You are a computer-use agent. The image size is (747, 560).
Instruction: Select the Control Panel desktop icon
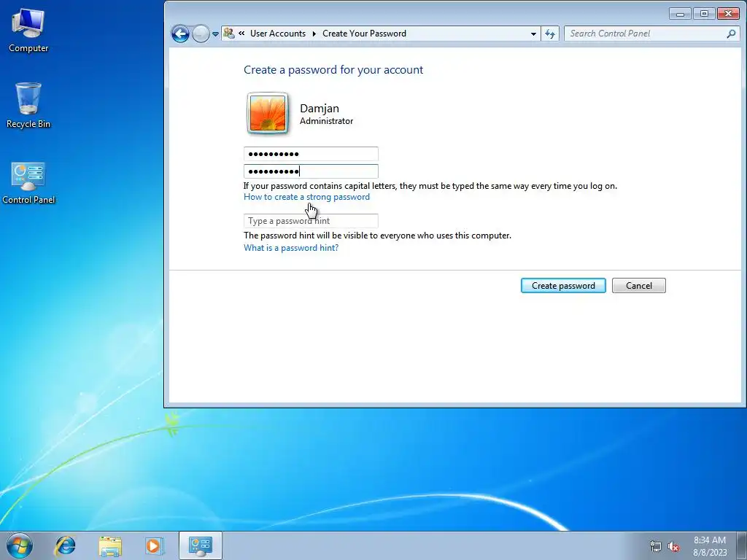pyautogui.click(x=28, y=183)
